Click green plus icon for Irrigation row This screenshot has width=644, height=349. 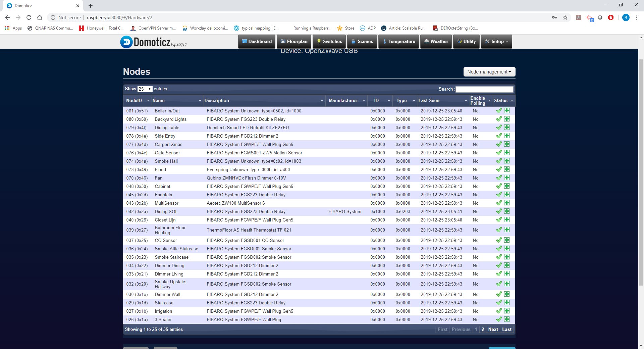tap(507, 311)
